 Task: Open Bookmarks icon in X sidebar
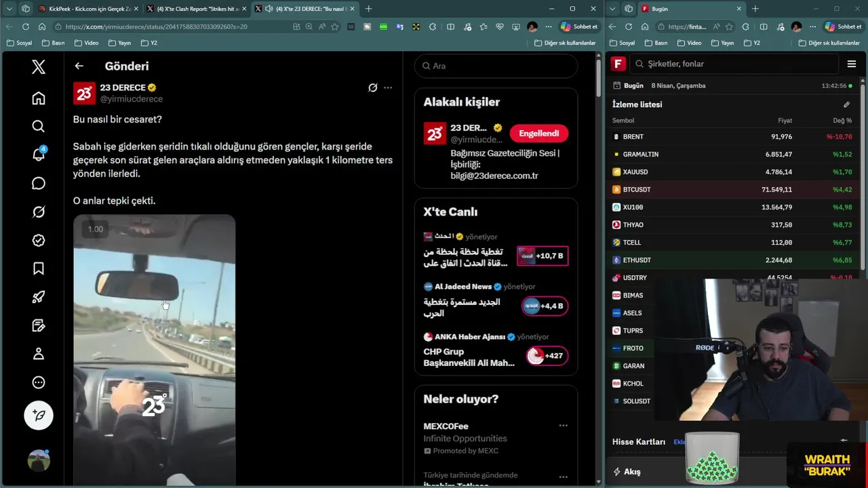coord(39,269)
